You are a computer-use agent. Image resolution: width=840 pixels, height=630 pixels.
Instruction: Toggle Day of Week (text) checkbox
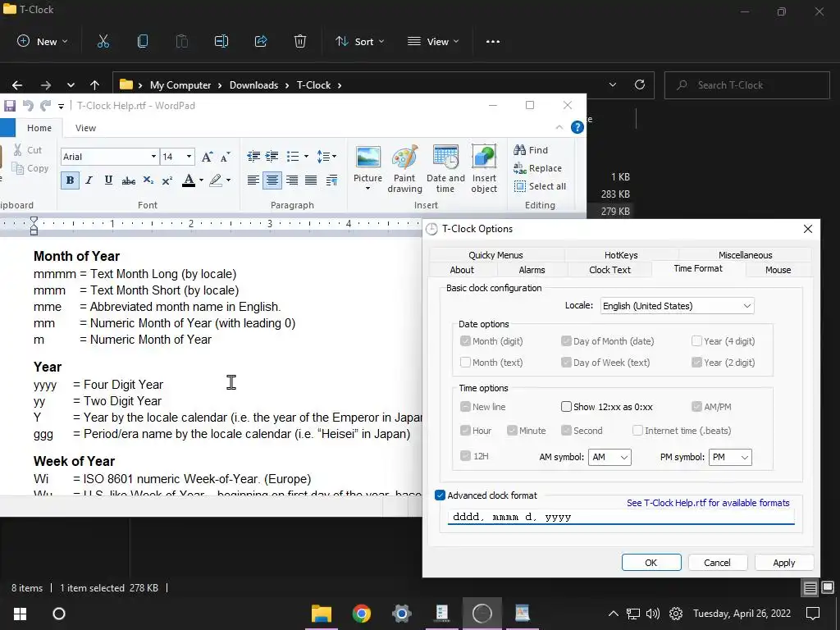pyautogui.click(x=566, y=363)
